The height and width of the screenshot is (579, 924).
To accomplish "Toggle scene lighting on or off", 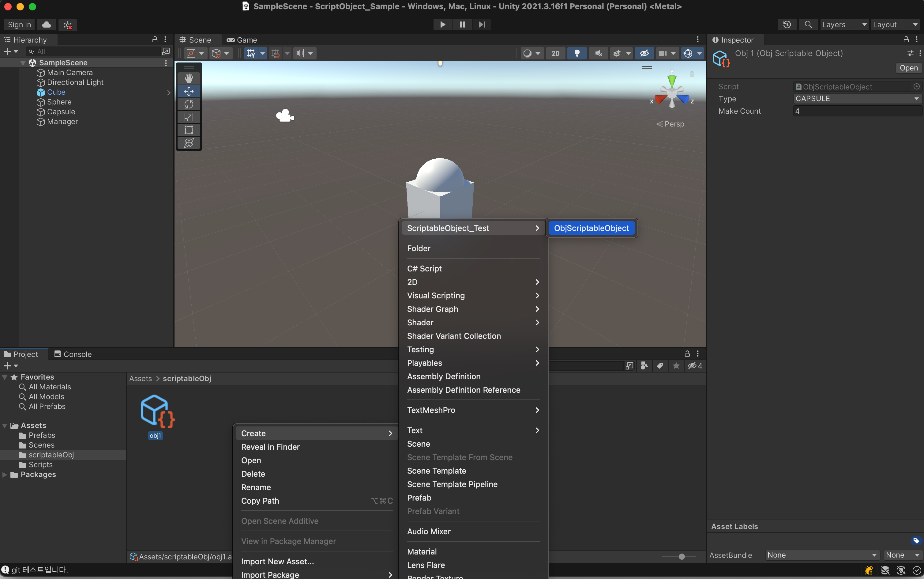I will (x=577, y=53).
